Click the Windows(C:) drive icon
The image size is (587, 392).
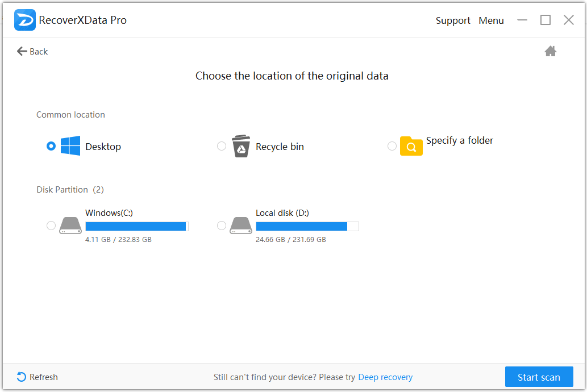(70, 225)
